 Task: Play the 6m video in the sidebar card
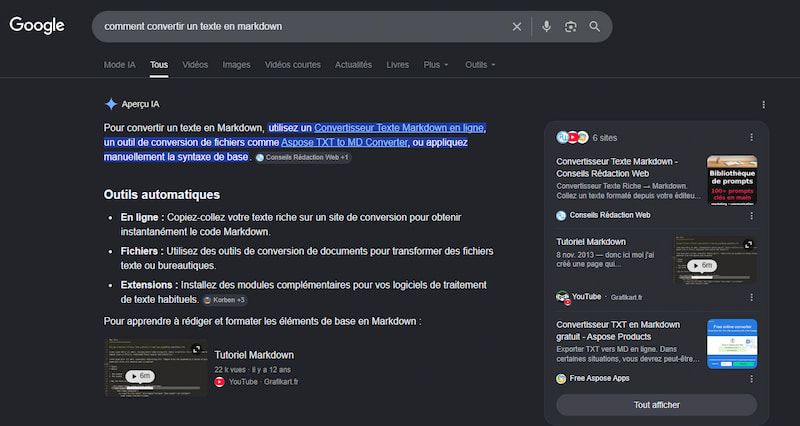tap(702, 265)
